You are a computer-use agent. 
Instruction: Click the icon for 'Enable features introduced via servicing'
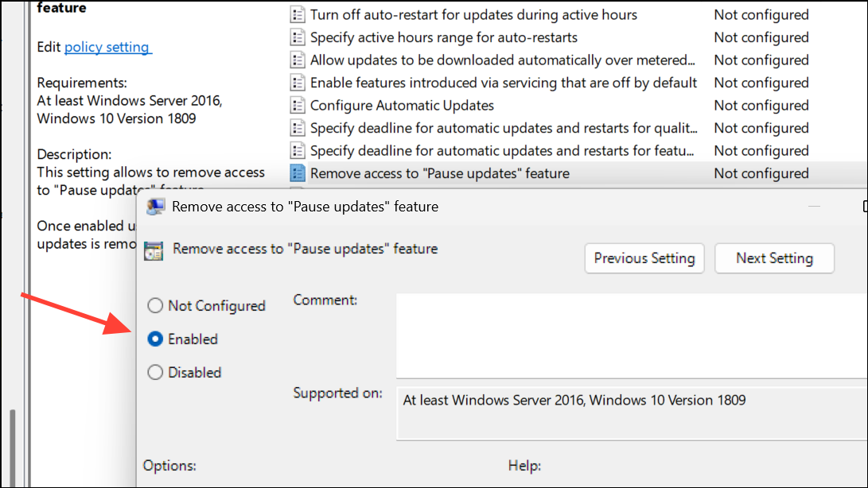tap(298, 83)
